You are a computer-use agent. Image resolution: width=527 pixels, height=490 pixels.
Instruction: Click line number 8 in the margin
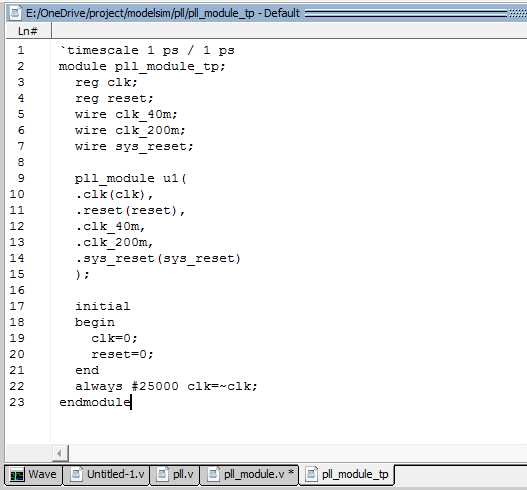click(21, 162)
